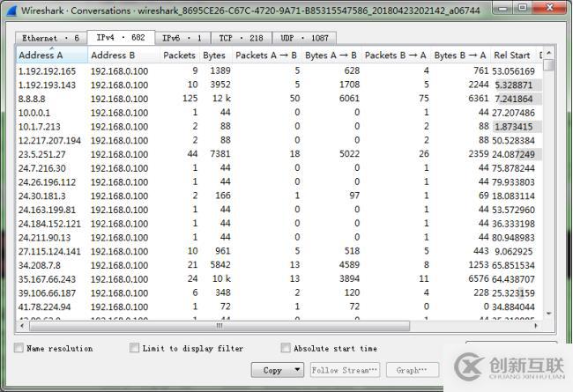Select the 23.5.251.27 conversation row
This screenshot has height=392, width=573.
tap(279, 154)
